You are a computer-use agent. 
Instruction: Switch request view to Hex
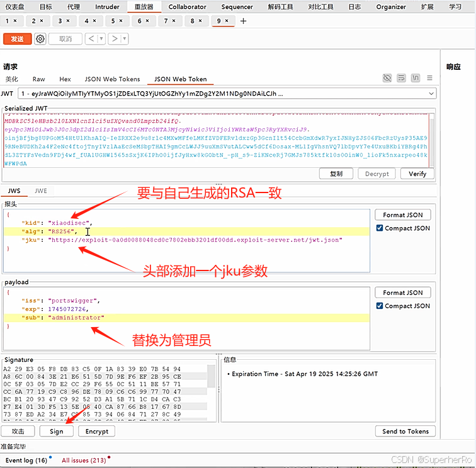(65, 79)
